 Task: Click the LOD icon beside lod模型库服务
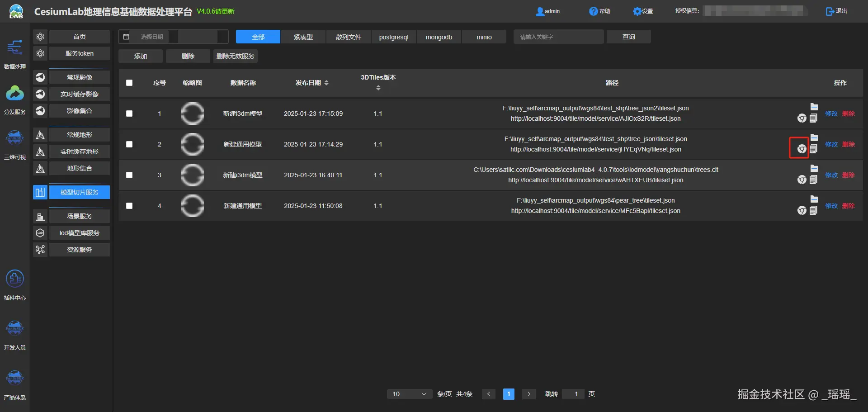[x=40, y=233]
